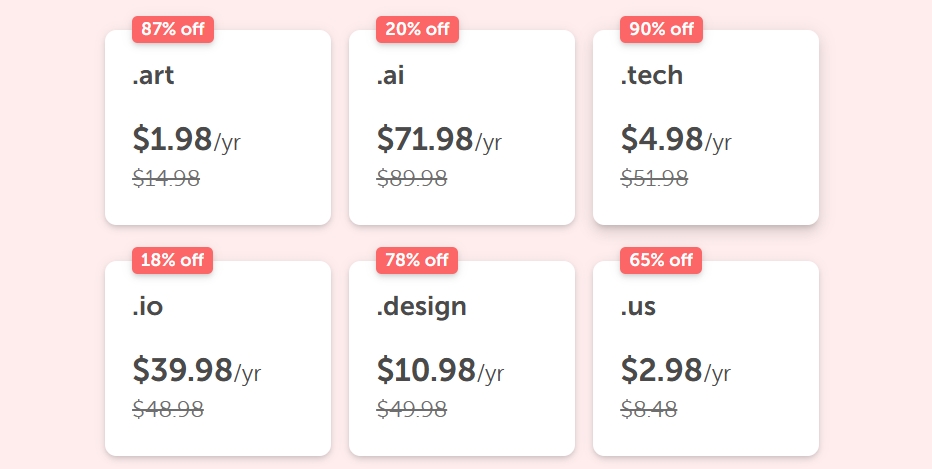The height and width of the screenshot is (469, 932).
Task: Click the 18% off badge
Action: 172,260
